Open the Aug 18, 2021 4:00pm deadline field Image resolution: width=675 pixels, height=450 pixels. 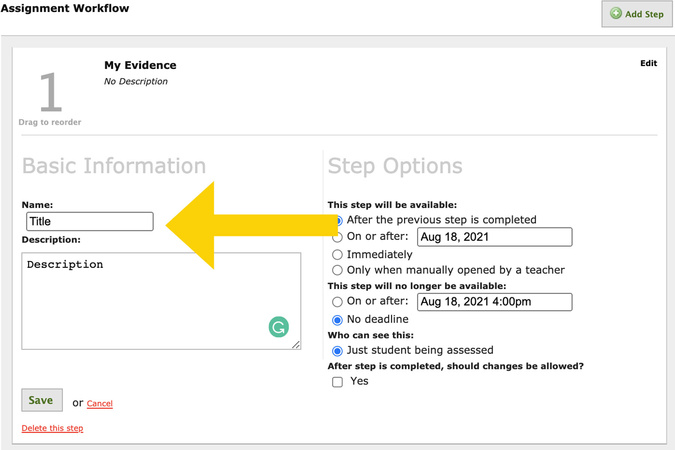[495, 302]
